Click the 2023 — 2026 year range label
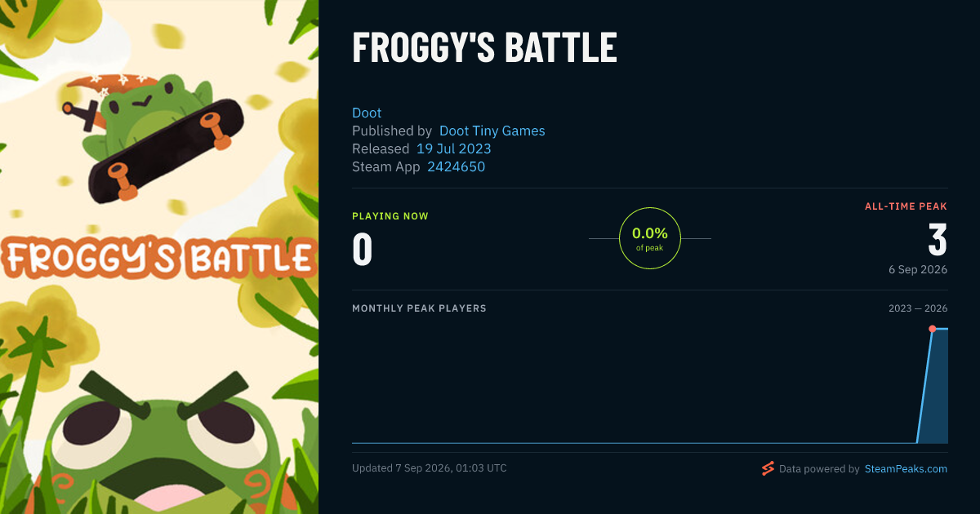The height and width of the screenshot is (514, 980). click(918, 308)
